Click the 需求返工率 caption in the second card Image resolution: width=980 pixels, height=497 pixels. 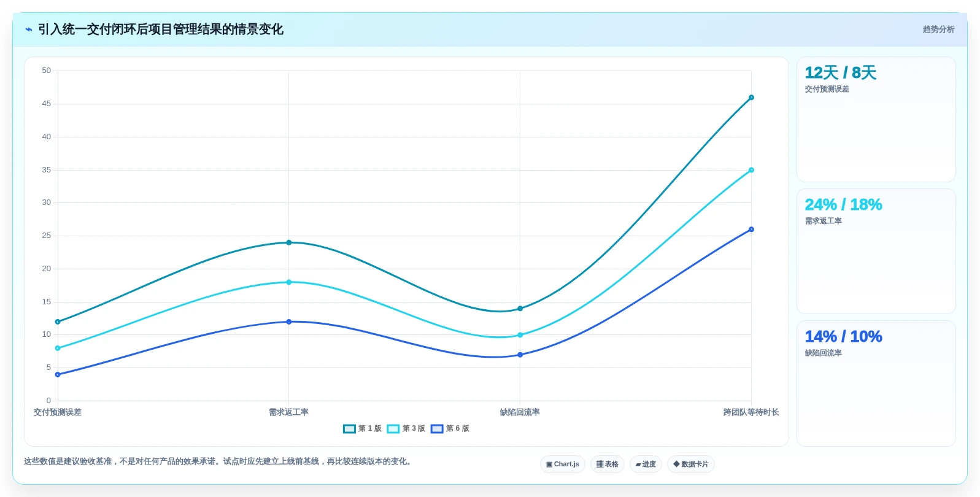824,221
